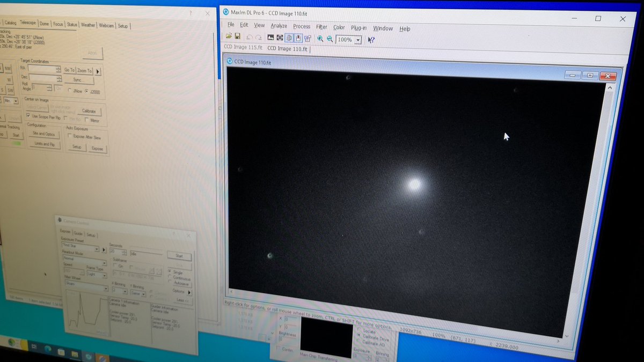
Task: Open the Exposure Preset Find Star dropdown
Action: tap(97, 248)
